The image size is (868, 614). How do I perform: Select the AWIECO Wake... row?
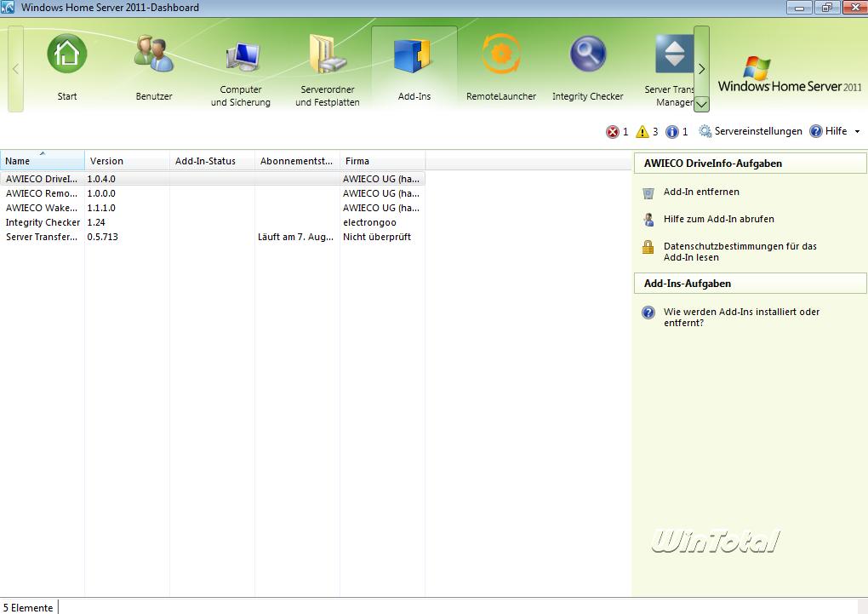213,208
